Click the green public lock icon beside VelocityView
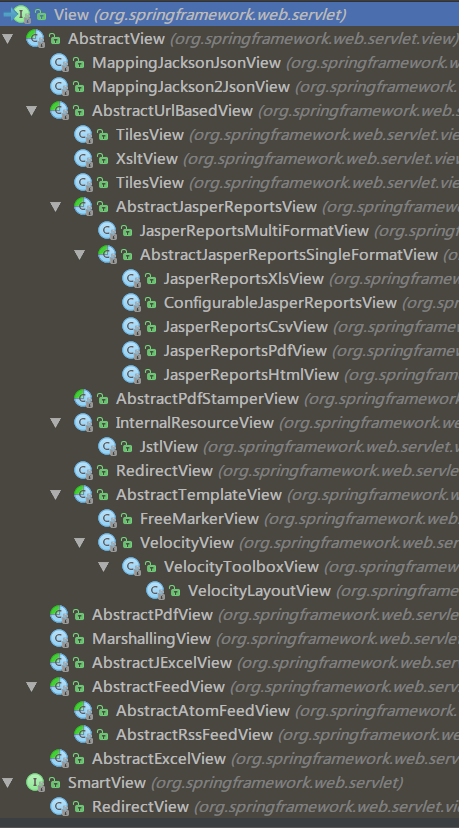Image resolution: width=459 pixels, height=828 pixels. [x=127, y=543]
